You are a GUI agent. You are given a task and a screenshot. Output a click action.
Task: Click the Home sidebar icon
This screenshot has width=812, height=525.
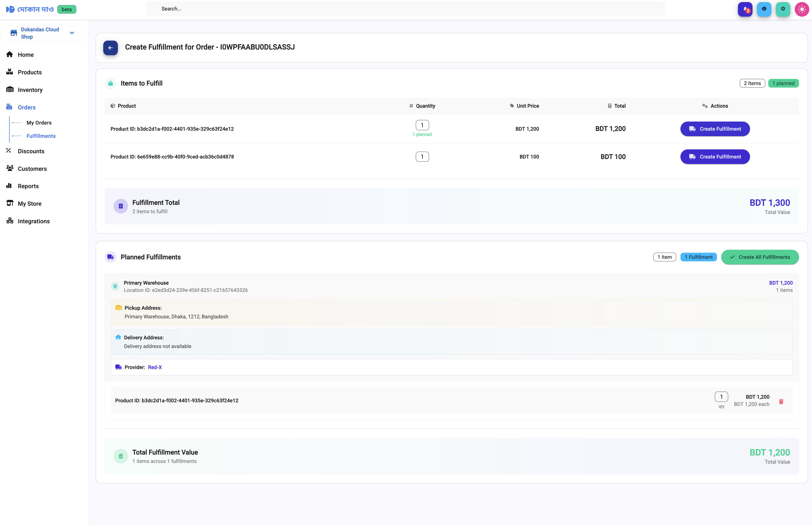pos(10,54)
